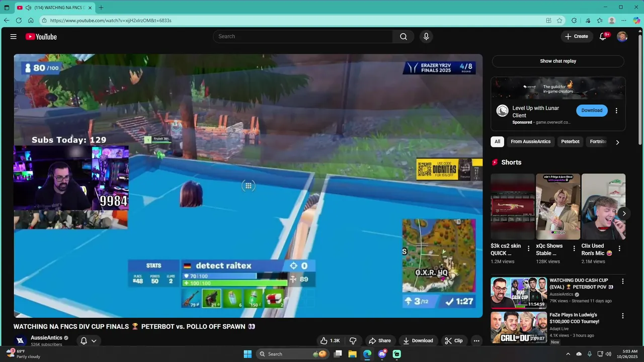
Task: Open your YouTube account avatar menu
Action: [622, 37]
